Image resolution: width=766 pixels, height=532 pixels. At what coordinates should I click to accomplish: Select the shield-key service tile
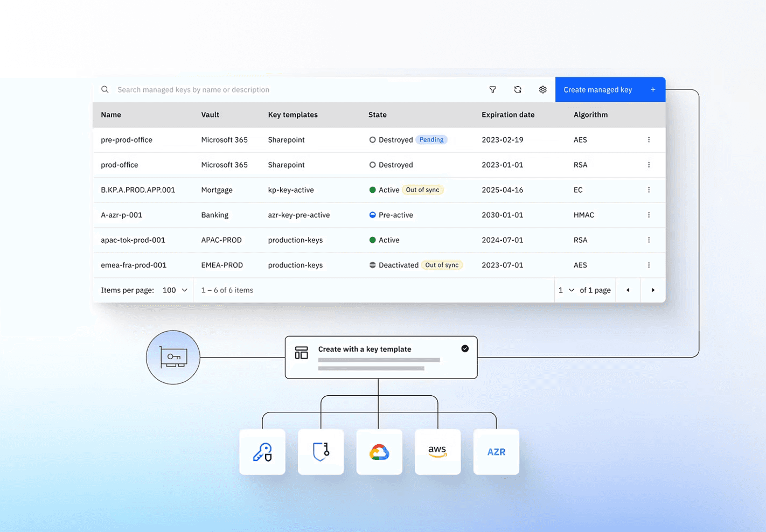click(321, 452)
